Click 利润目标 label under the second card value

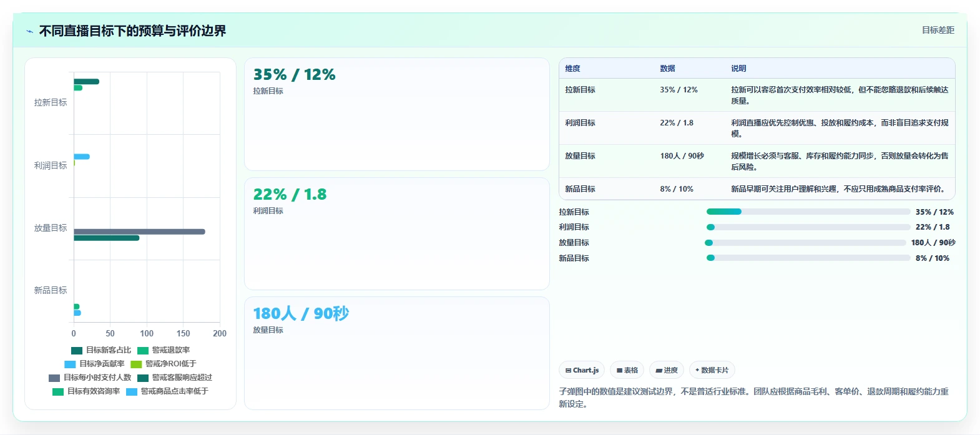268,211
